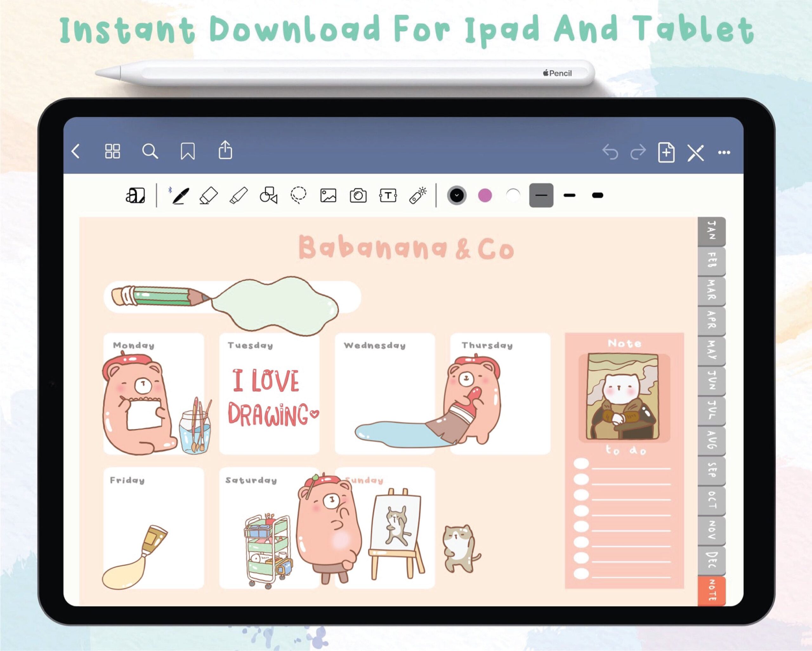Image resolution: width=812 pixels, height=651 pixels.
Task: Choose the purple pen color
Action: pos(485,195)
